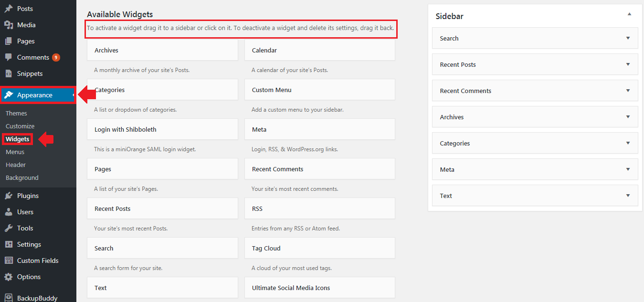
Task: Open the Themes submenu item
Action: pyautogui.click(x=16, y=113)
